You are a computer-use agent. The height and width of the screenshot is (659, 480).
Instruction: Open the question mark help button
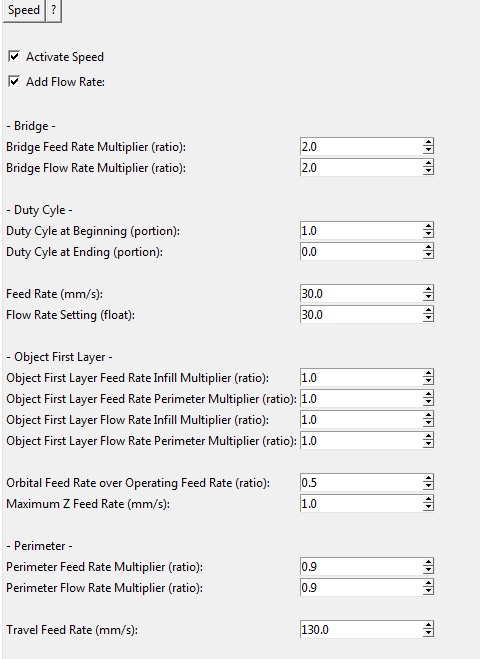tap(53, 10)
